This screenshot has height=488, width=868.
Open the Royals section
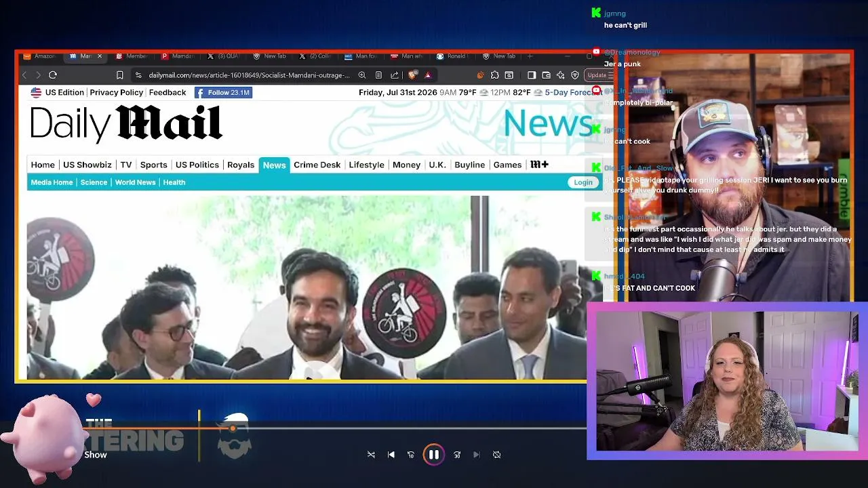241,165
